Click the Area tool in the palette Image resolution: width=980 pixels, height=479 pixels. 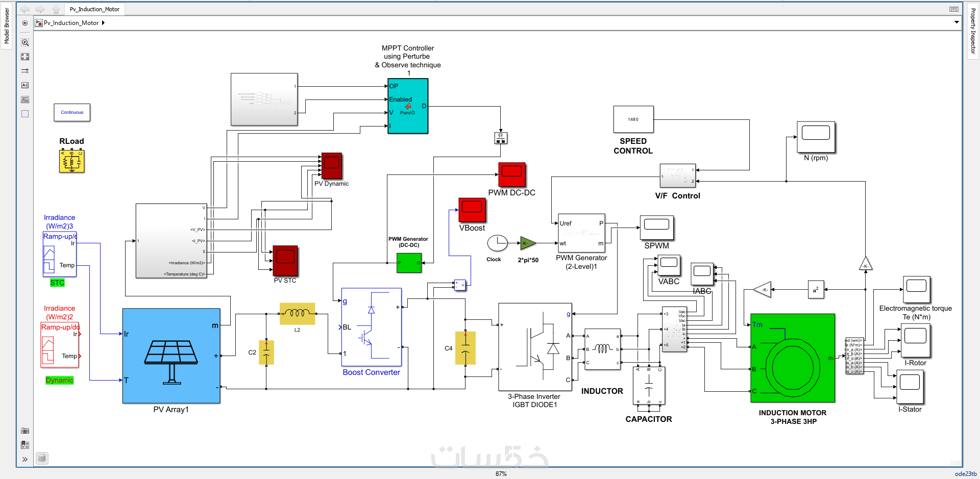coord(25,114)
